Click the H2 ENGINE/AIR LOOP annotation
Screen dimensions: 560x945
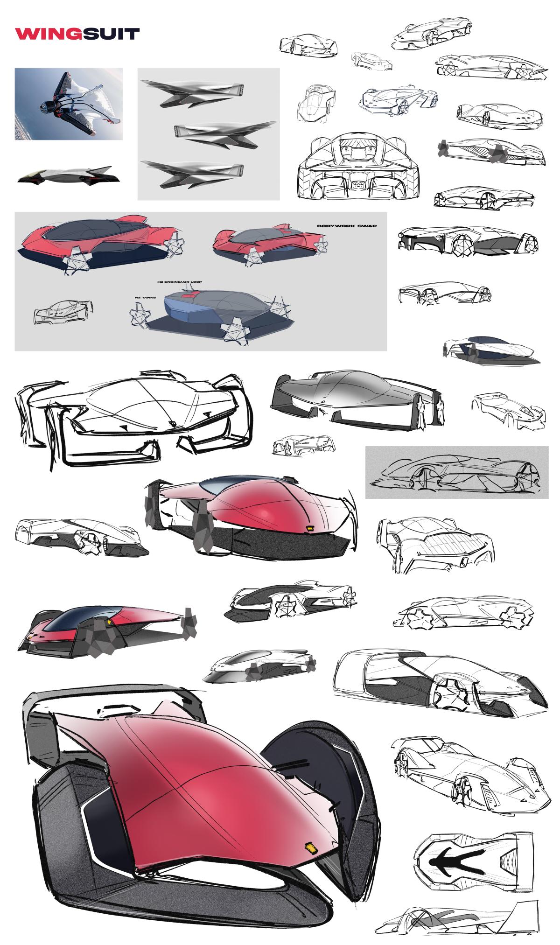[180, 282]
